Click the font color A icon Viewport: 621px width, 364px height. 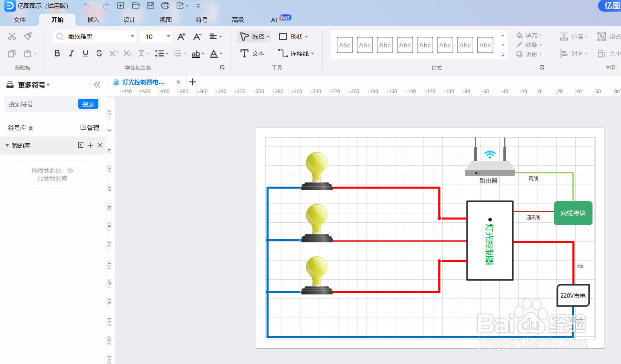pyautogui.click(x=214, y=53)
